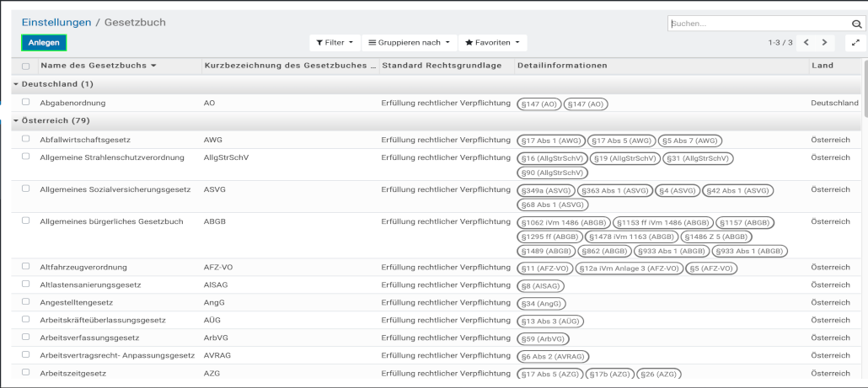The width and height of the screenshot is (868, 388).
Task: Click the search magnifier icon
Action: [x=857, y=24]
